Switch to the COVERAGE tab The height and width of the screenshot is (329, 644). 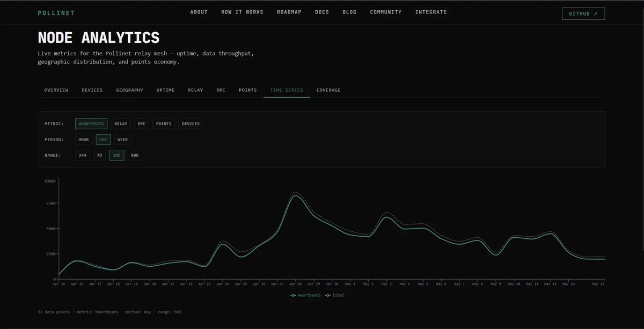(x=328, y=90)
